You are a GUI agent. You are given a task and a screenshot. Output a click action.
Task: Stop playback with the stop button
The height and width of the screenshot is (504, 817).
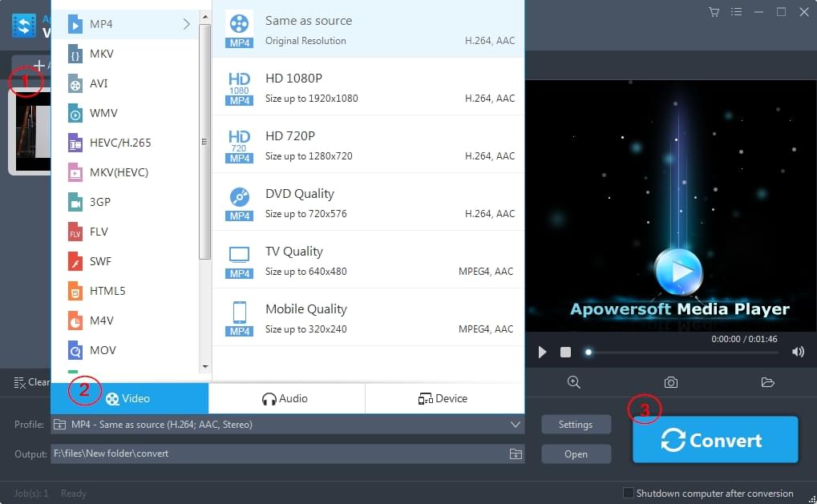point(565,352)
